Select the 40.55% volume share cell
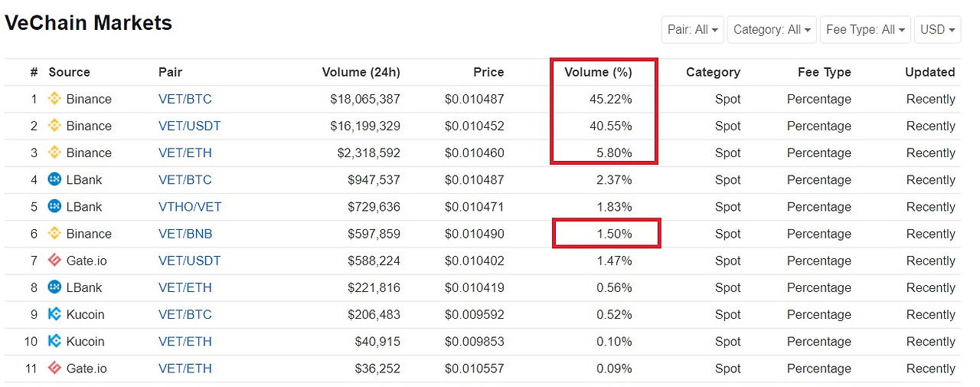Image resolution: width=980 pixels, height=387 pixels. click(610, 126)
